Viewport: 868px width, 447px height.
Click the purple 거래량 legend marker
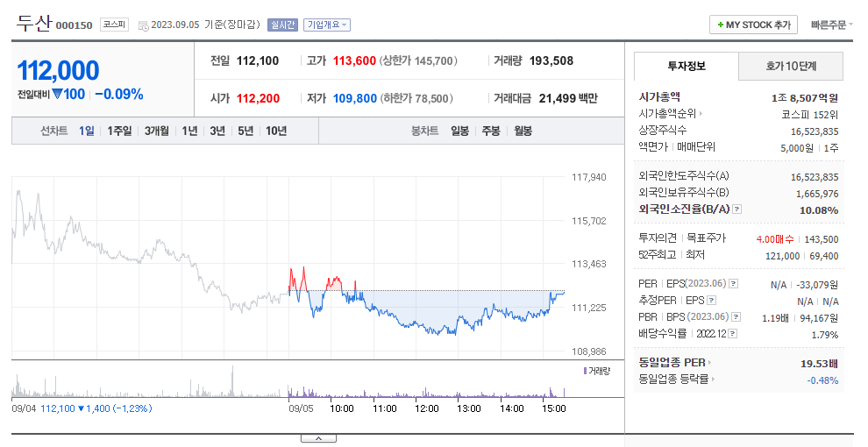(585, 371)
